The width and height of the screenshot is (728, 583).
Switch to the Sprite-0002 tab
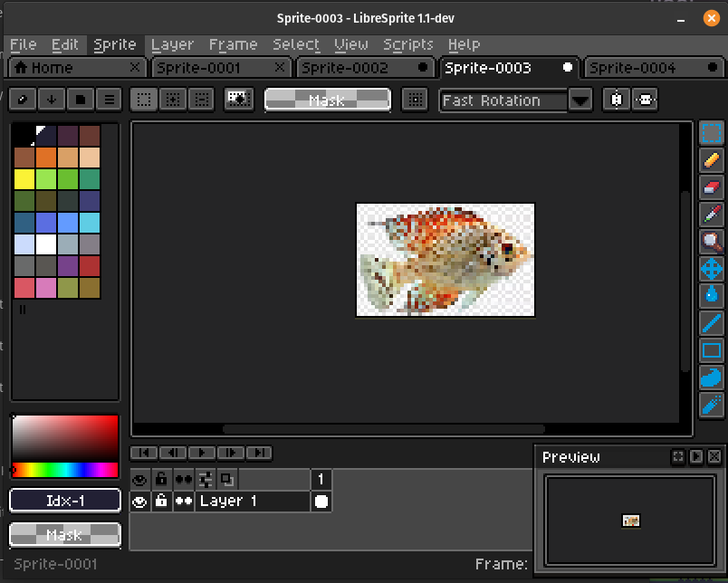[345, 68]
